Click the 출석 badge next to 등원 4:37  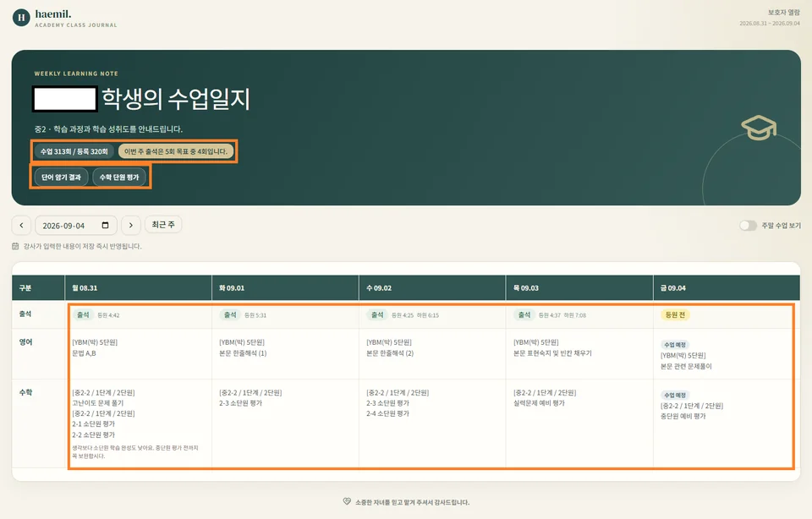click(524, 314)
